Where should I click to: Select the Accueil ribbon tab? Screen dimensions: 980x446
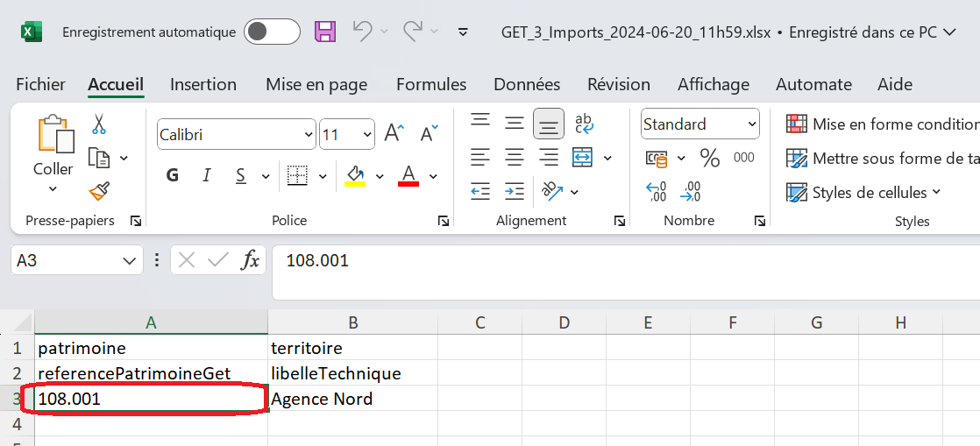click(x=117, y=84)
